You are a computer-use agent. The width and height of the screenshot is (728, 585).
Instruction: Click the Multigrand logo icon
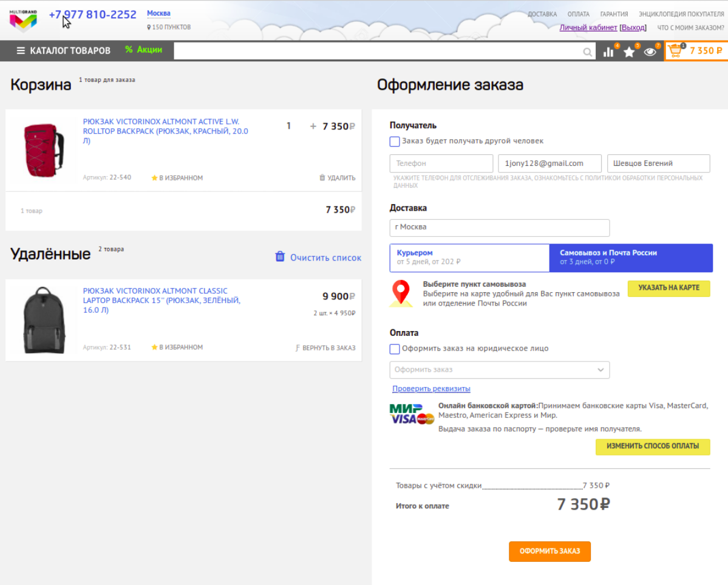pos(23,20)
